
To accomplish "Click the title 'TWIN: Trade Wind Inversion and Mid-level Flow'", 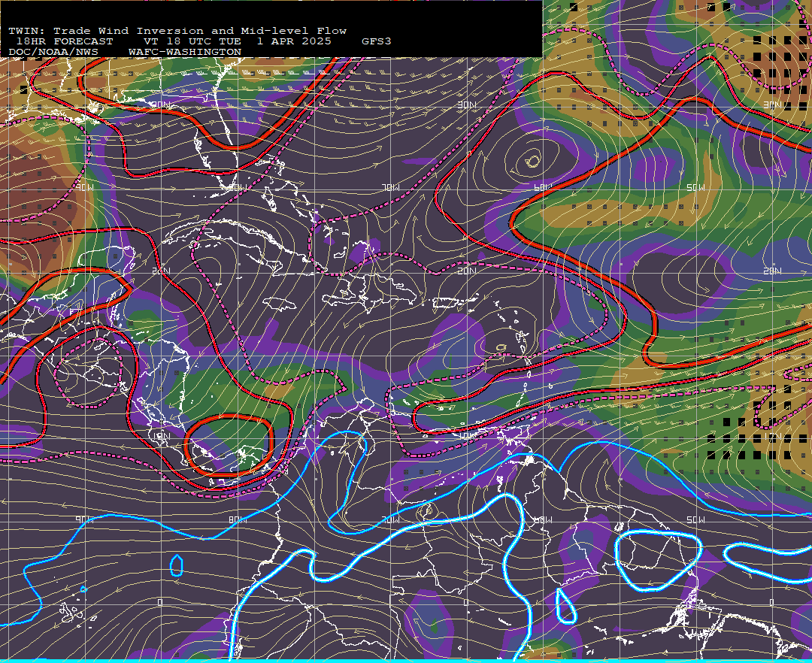I will click(x=177, y=31).
